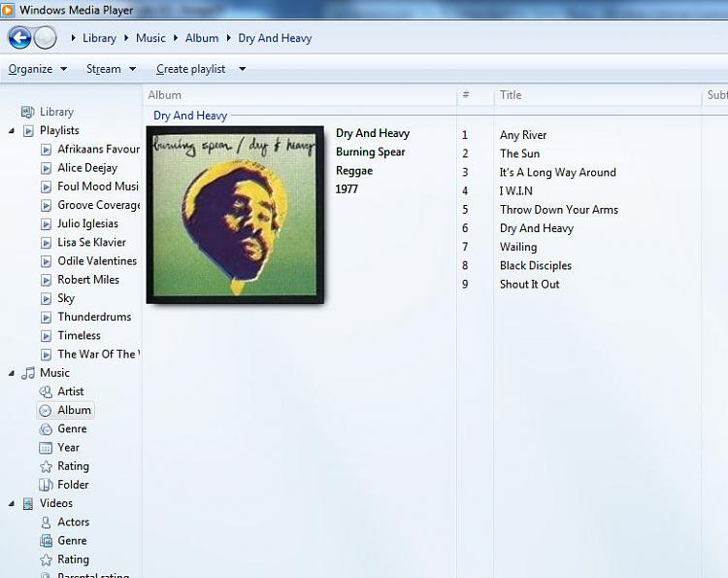This screenshot has height=578, width=728.
Task: Click the Lisa Se Klavier playlist icon
Action: (46, 243)
